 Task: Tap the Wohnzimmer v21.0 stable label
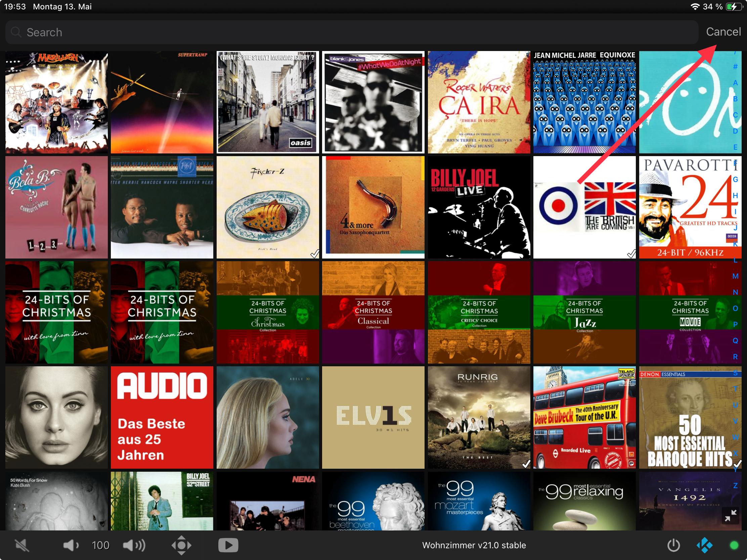click(x=474, y=545)
